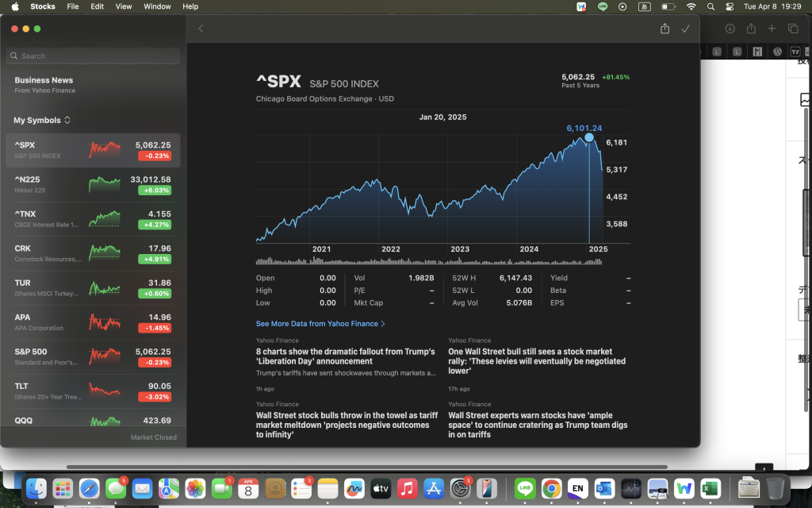Select the CRK Comstock Resources row

click(x=93, y=253)
